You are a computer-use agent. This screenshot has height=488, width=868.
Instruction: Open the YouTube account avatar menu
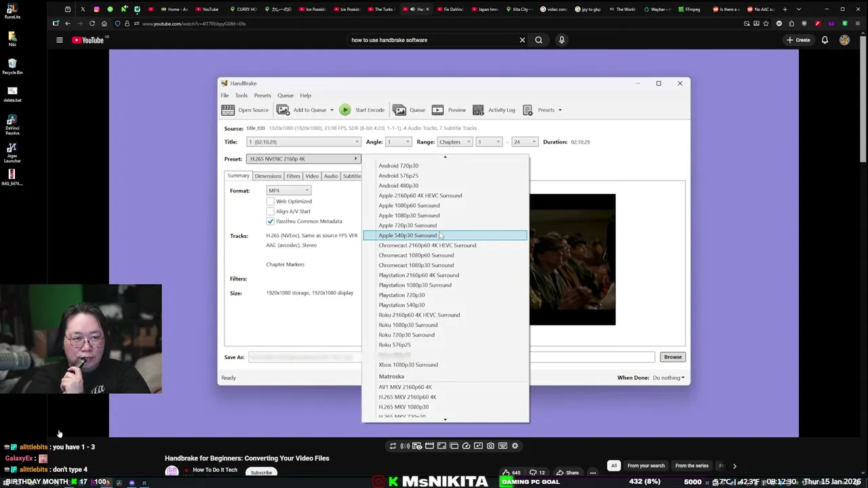(844, 40)
